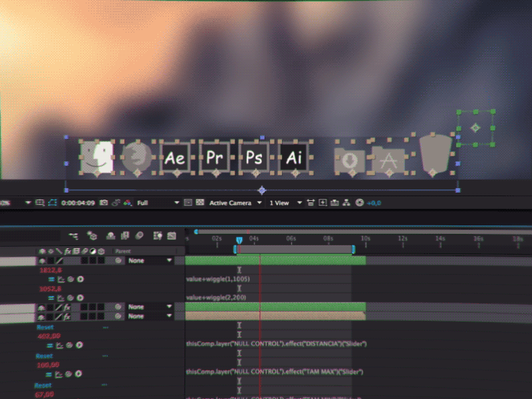Click the current time indicator on the ruler
532x399 pixels.
pyautogui.click(x=239, y=239)
